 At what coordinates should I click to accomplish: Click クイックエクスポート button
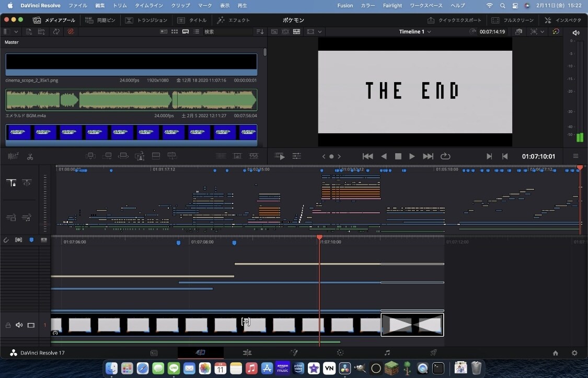coord(454,20)
